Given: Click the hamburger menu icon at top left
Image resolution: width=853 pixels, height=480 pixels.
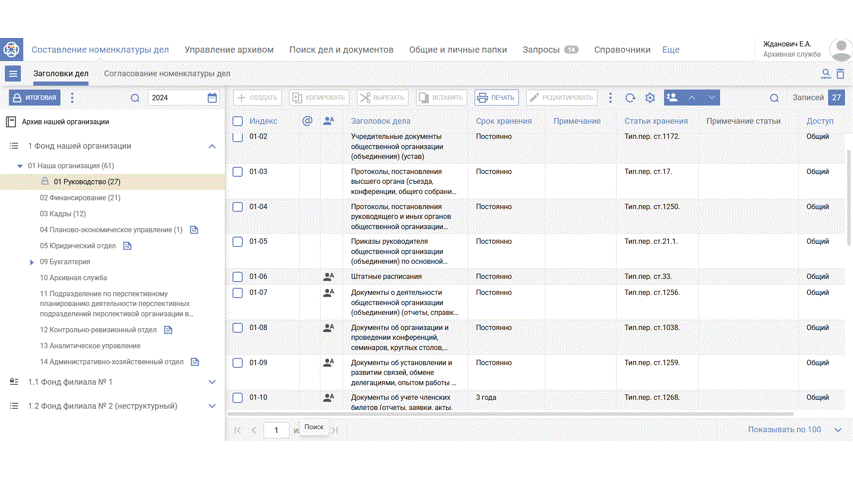Looking at the screenshot, I should [13, 74].
